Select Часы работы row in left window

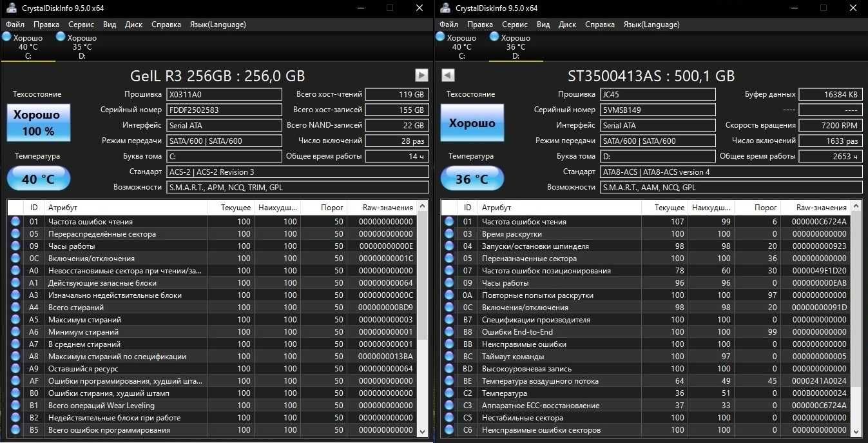[212, 246]
